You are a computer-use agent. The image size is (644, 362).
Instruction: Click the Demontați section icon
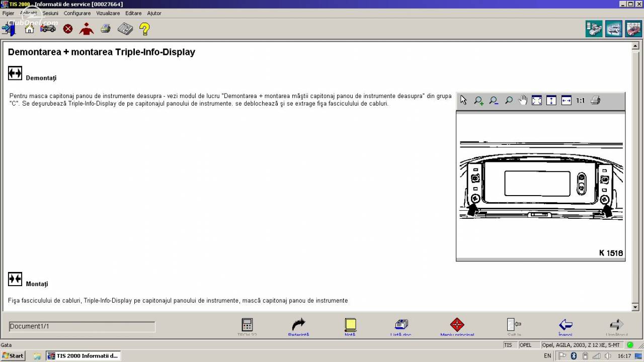click(15, 73)
